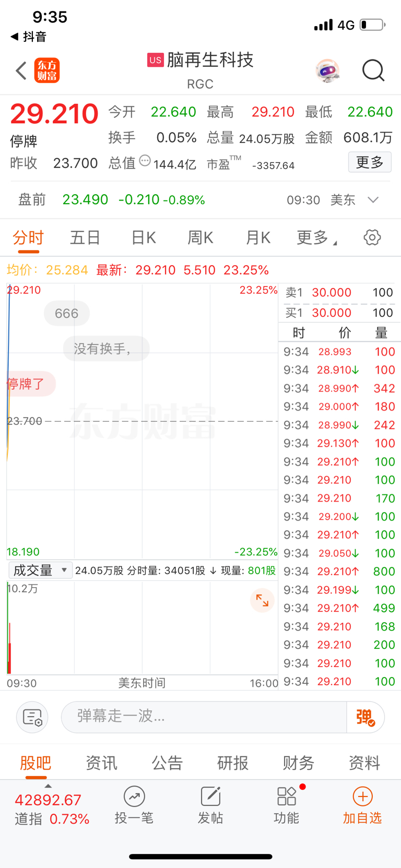Tap the 666 danmaku bubble
Screen dimensions: 401x868
click(x=67, y=313)
